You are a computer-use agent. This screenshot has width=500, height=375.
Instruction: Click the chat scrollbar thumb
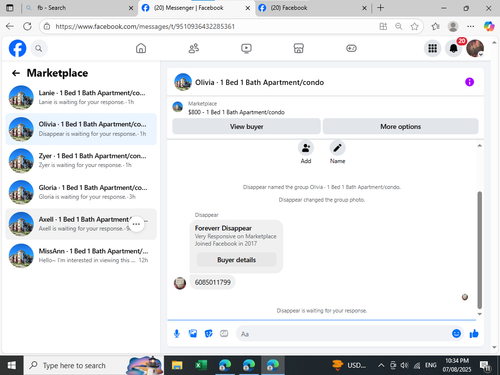click(480, 250)
